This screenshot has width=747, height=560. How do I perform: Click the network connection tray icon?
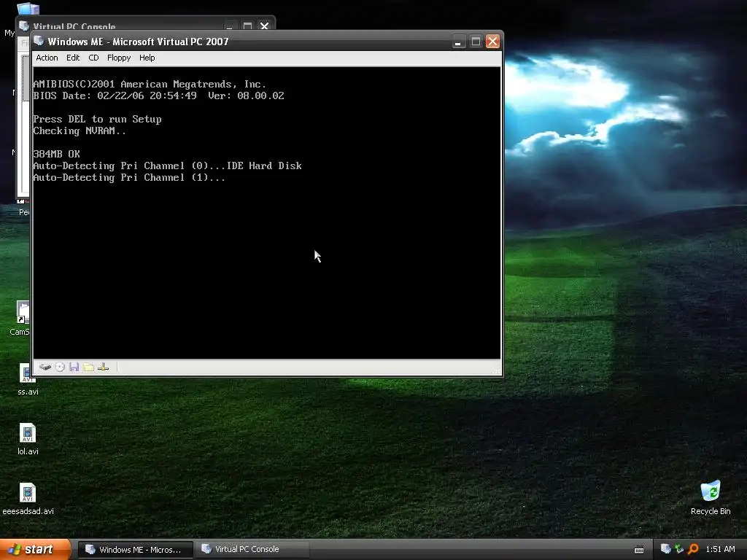[x=679, y=549]
